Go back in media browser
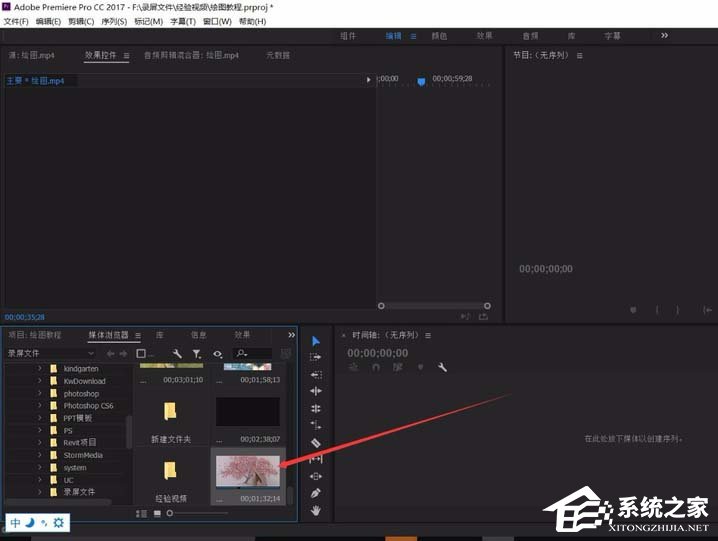This screenshot has height=541, width=718. tap(110, 354)
